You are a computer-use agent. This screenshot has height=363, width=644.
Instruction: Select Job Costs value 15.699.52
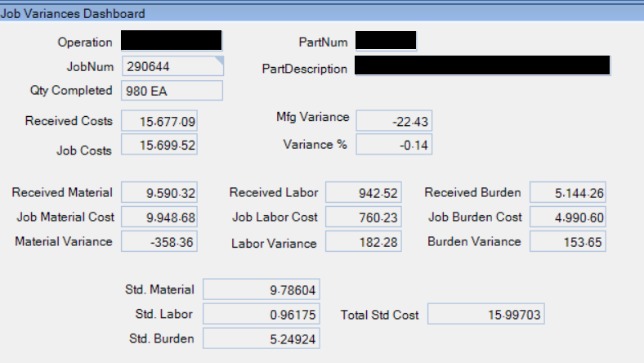click(x=159, y=144)
